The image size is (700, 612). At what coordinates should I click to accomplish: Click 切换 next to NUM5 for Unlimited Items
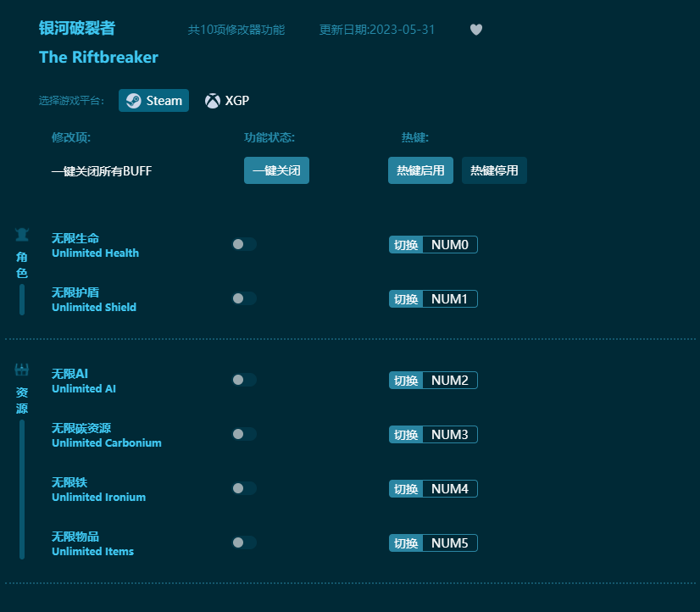tap(406, 542)
